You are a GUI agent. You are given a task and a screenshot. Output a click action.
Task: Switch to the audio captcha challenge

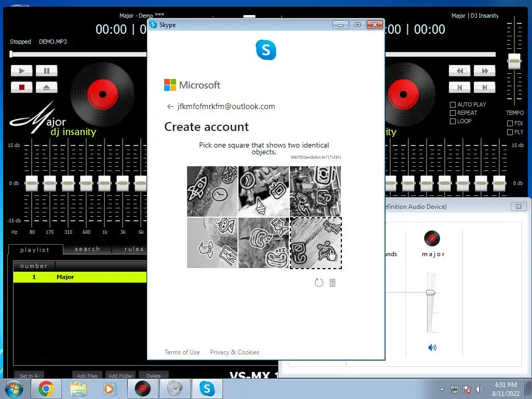pyautogui.click(x=332, y=283)
